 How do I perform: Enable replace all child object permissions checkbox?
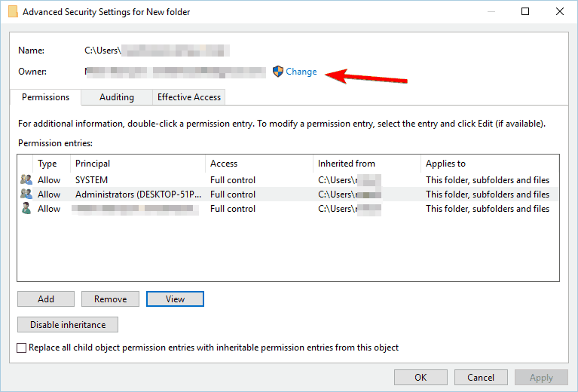pos(22,348)
